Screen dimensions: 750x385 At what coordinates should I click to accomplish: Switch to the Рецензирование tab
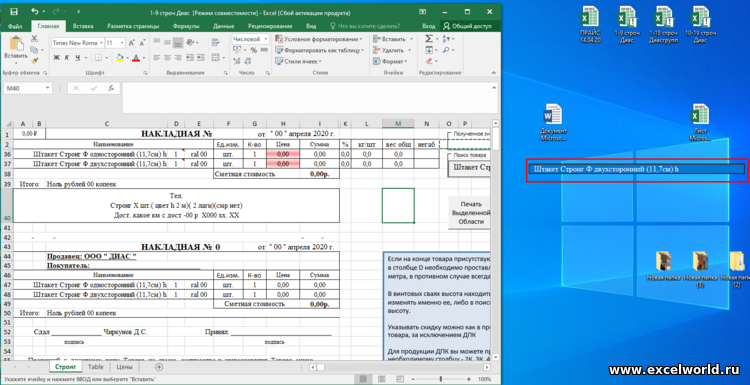pos(270,27)
